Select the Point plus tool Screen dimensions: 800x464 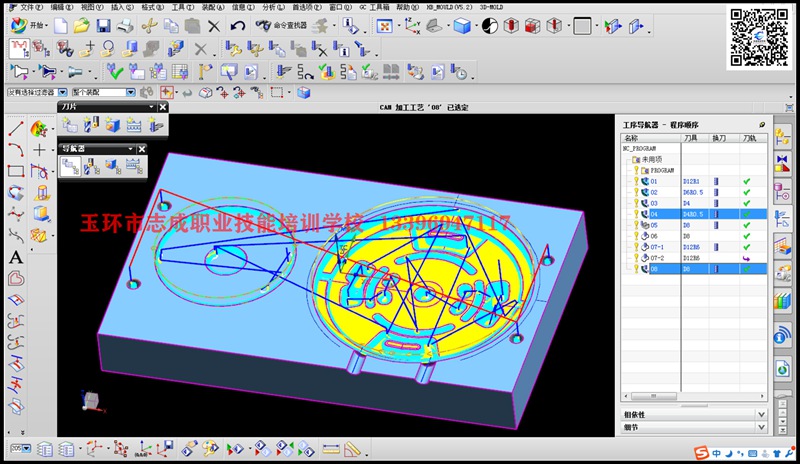coord(39,150)
